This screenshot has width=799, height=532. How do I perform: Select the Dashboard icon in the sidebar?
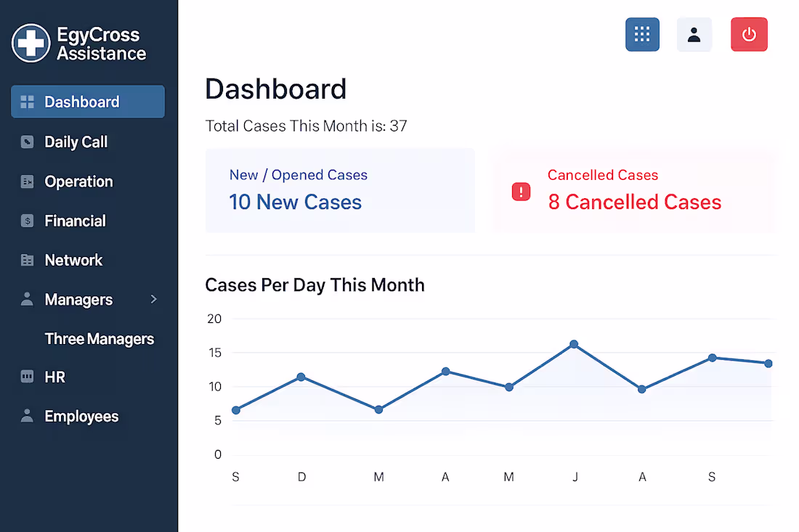pyautogui.click(x=28, y=102)
